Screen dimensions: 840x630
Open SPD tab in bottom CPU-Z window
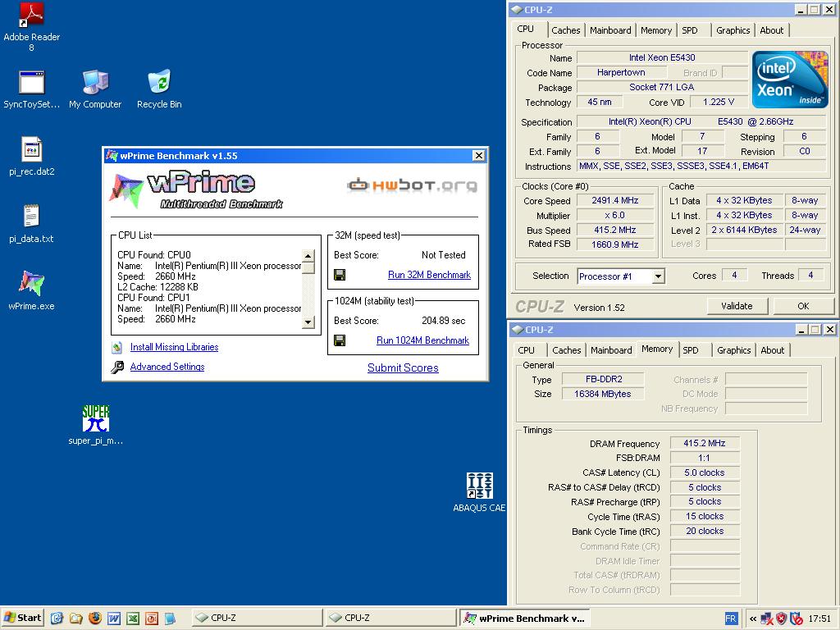pos(691,350)
